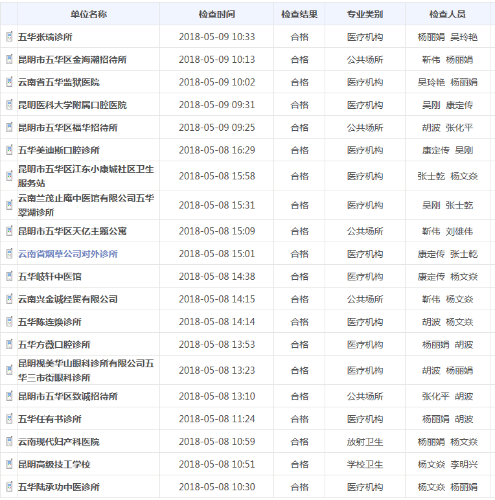Click document icon beside 昆明高级技工学校
The image size is (495, 500).
pyautogui.click(x=9, y=464)
